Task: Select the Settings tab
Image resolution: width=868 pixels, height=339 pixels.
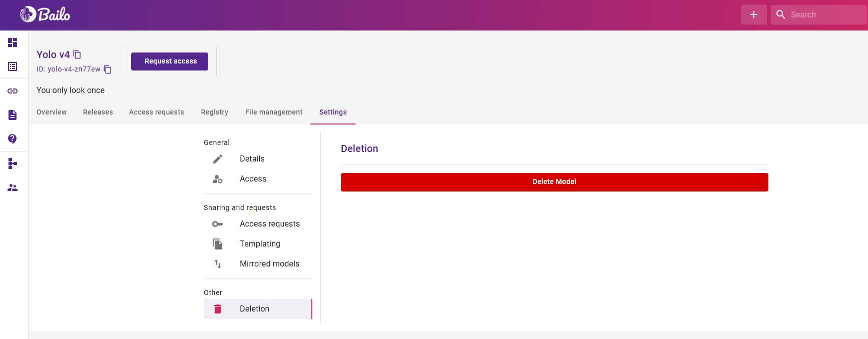Action: 333,112
